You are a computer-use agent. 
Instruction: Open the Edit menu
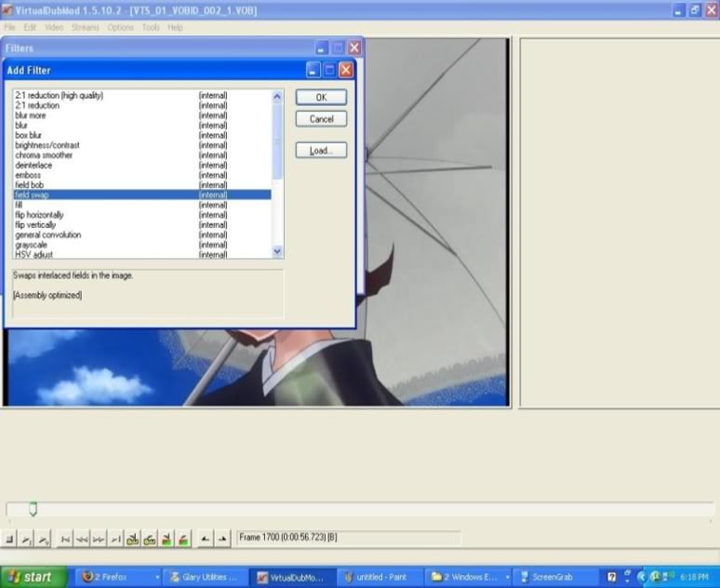(30, 28)
